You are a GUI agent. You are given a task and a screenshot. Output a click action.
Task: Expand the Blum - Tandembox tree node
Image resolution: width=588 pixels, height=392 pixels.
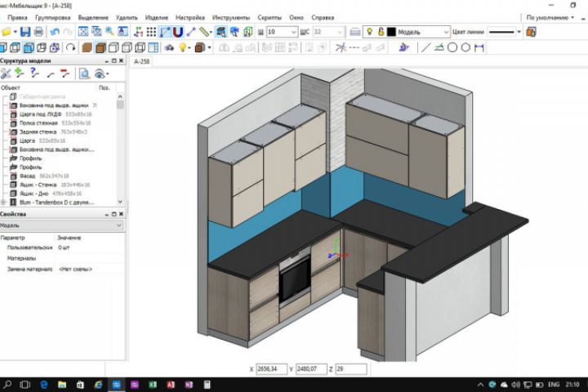(3, 203)
